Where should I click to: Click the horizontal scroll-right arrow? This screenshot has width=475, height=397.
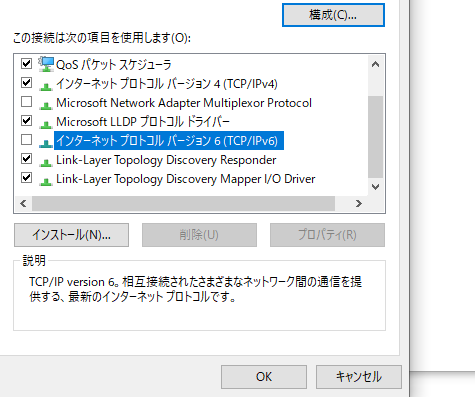click(x=359, y=203)
